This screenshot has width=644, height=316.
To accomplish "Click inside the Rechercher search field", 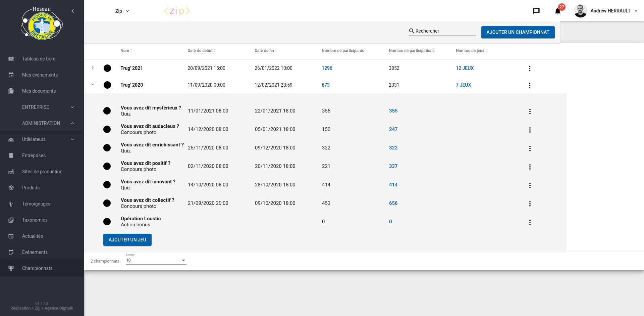I will point(443,31).
